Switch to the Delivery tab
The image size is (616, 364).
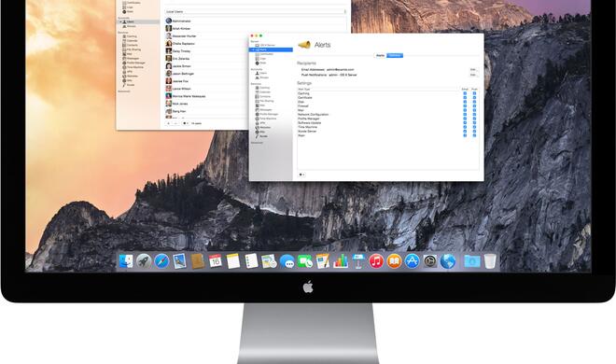tap(395, 55)
